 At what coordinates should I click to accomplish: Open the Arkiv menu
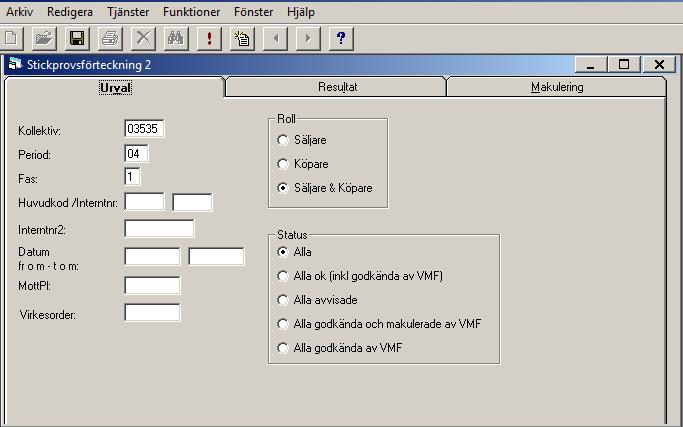click(19, 12)
